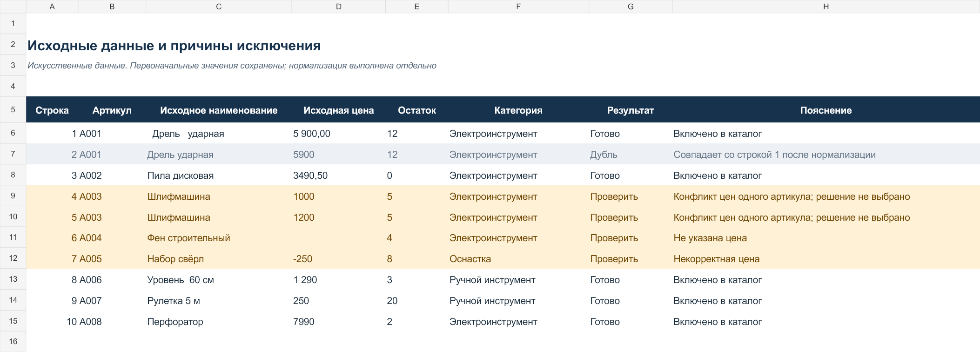The width and height of the screenshot is (980, 352).
Task: Select the price cell "1200"
Action: [339, 217]
